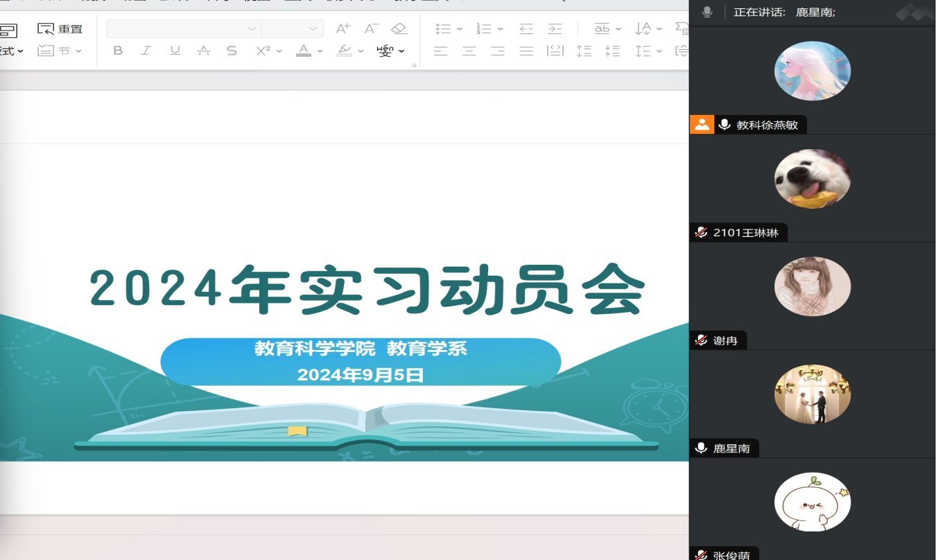Image resolution: width=936 pixels, height=560 pixels.
Task: Click the underline text icon
Action: click(175, 51)
